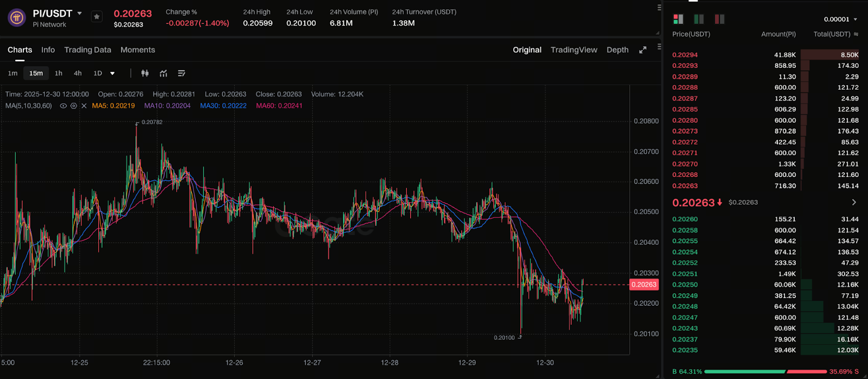
Task: Select bid price 0.20243
Action: pos(685,328)
